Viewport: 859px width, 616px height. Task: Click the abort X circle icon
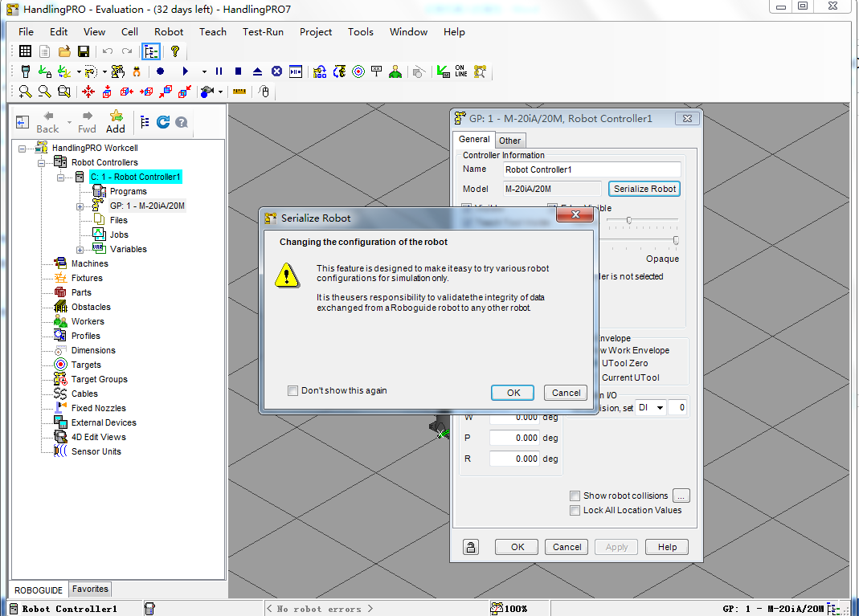pyautogui.click(x=277, y=71)
